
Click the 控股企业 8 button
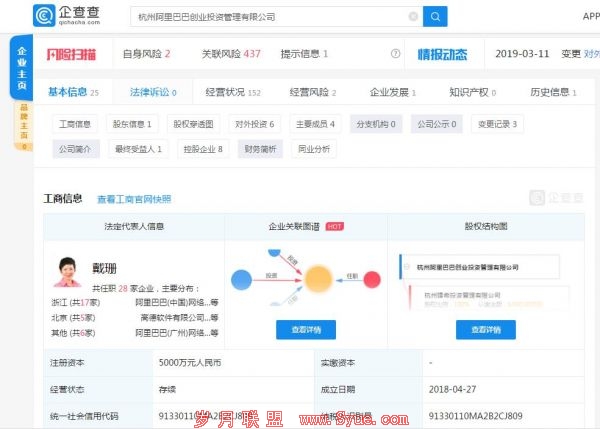tap(203, 149)
